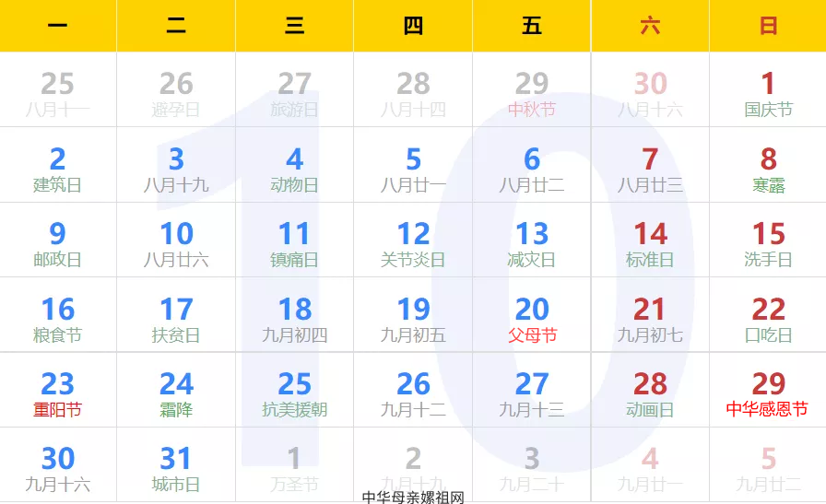Select date 18 labeled 九月初四
The height and width of the screenshot is (504, 826).
tap(294, 315)
